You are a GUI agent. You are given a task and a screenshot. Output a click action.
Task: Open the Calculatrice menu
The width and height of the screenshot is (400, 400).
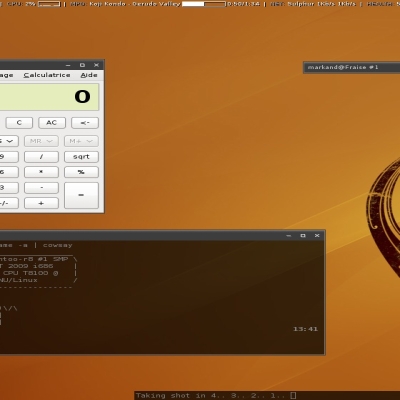47,75
